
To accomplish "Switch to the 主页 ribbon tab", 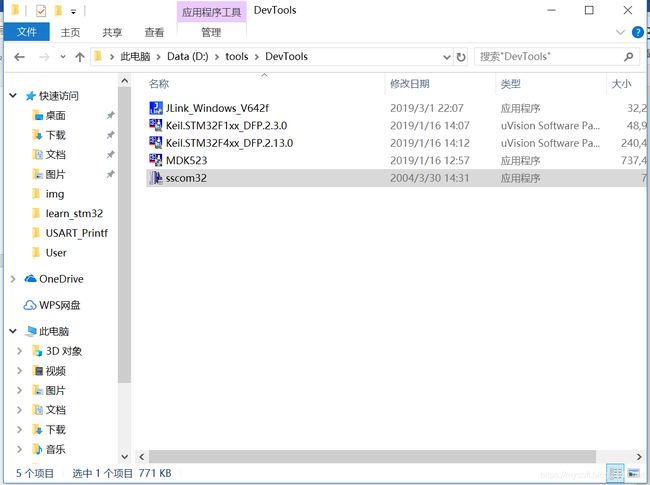I will click(70, 32).
